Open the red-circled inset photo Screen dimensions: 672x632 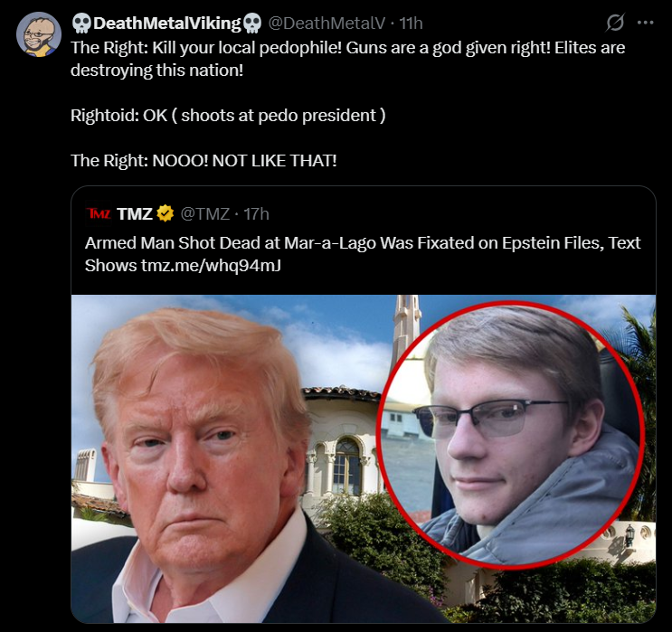coord(510,436)
